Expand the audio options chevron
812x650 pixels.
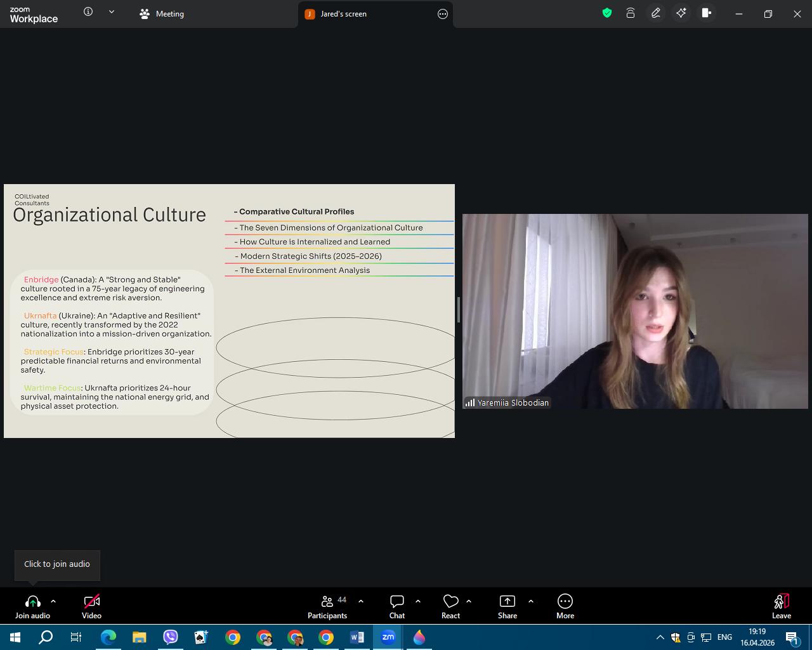pyautogui.click(x=53, y=601)
